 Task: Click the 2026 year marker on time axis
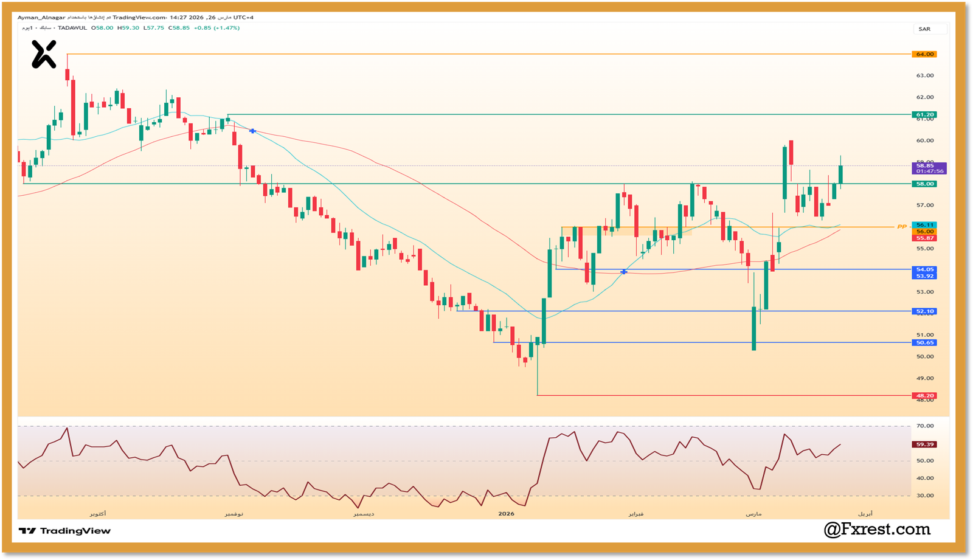506,514
